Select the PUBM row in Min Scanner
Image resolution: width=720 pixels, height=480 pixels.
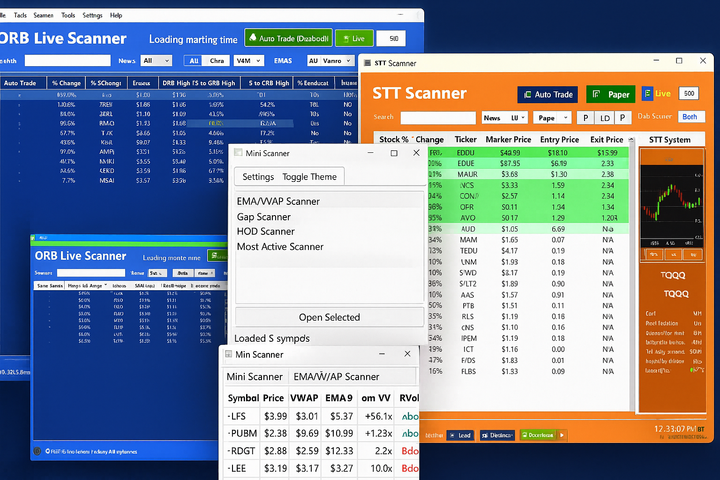coord(321,434)
